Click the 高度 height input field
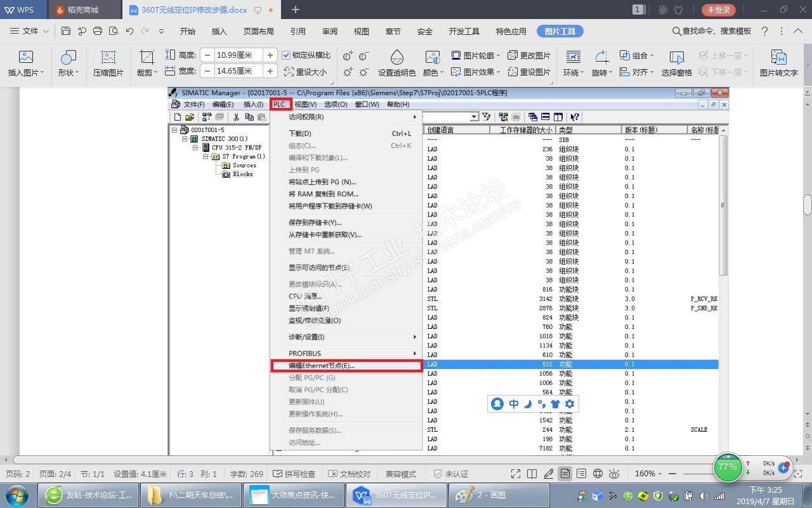 click(x=239, y=56)
